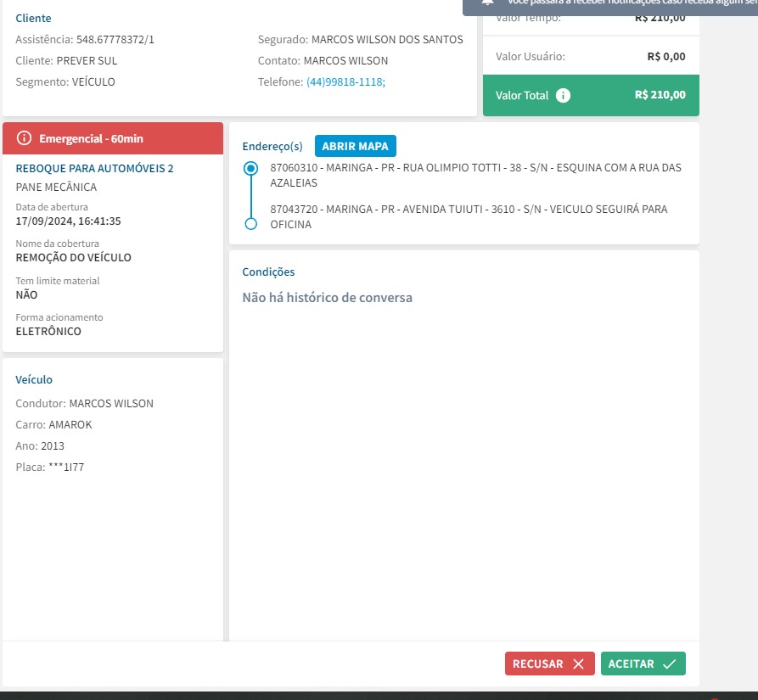
Task: Click the destination address circle marker
Action: (250, 224)
